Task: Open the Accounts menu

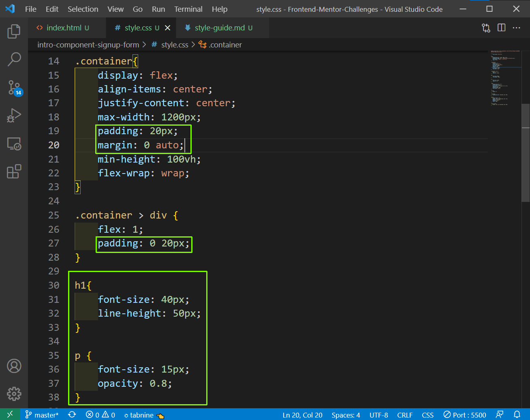Action: [14, 366]
